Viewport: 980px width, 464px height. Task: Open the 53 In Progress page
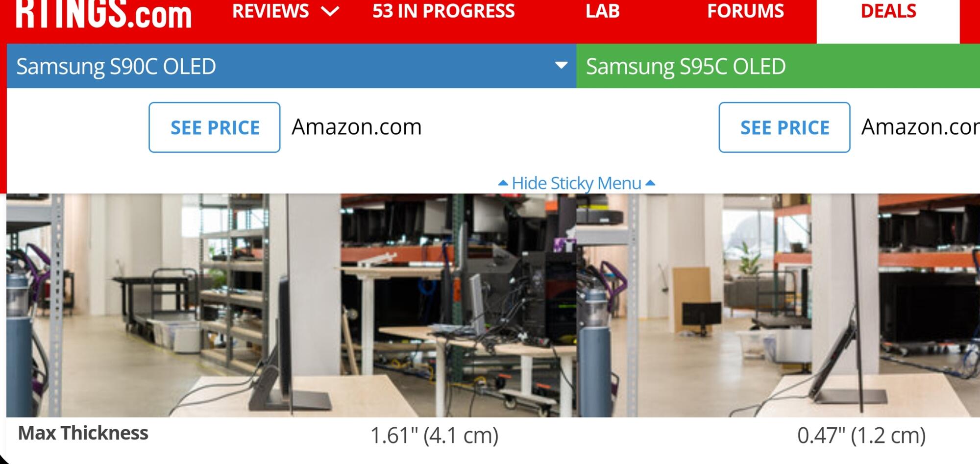443,11
